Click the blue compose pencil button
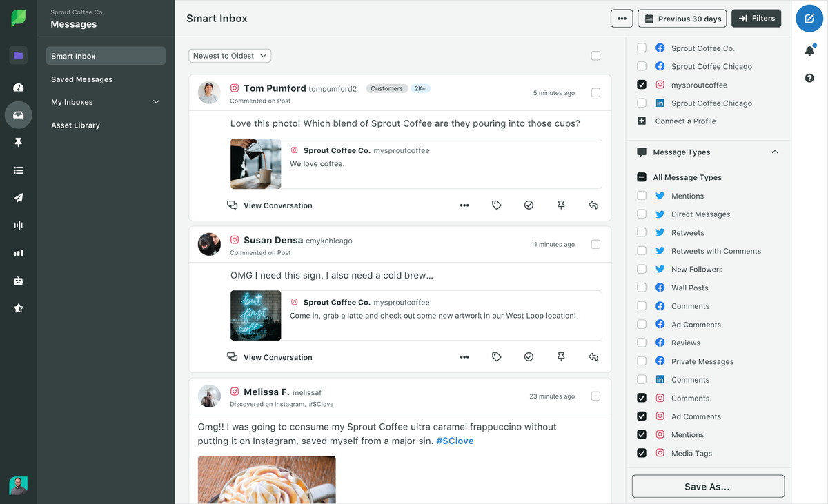Image resolution: width=828 pixels, height=504 pixels. coord(809,19)
